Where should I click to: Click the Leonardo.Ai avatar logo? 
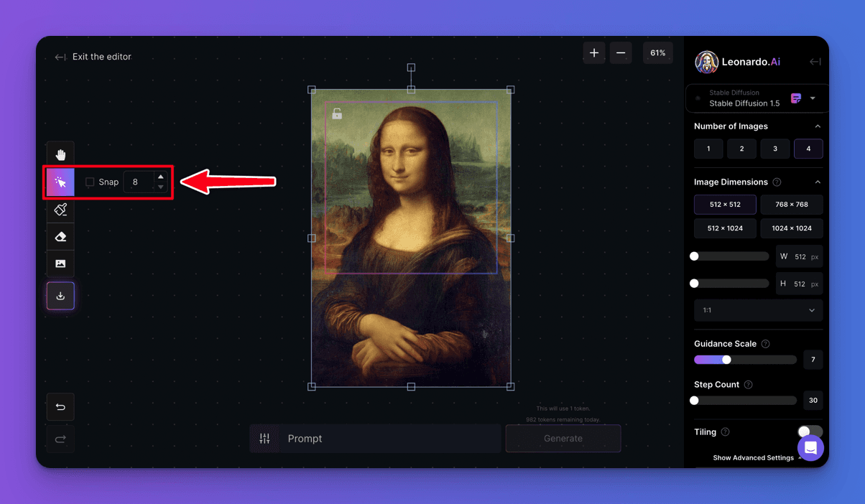tap(706, 62)
